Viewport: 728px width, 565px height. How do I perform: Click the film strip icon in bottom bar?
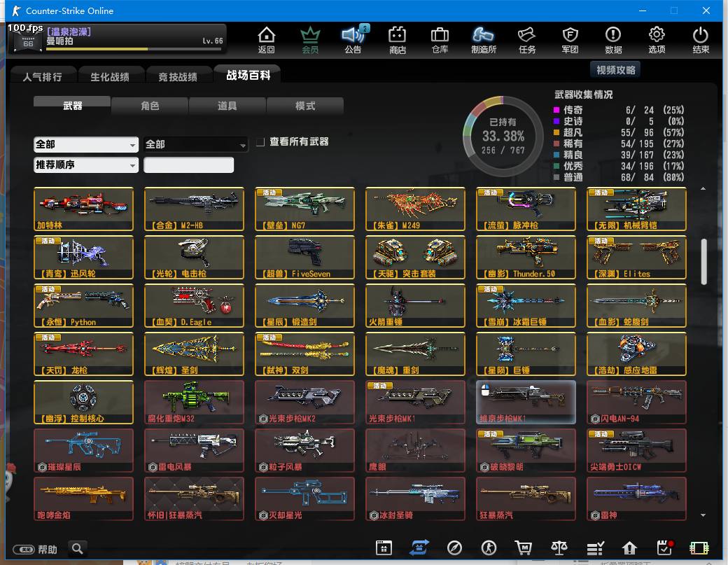(699, 548)
